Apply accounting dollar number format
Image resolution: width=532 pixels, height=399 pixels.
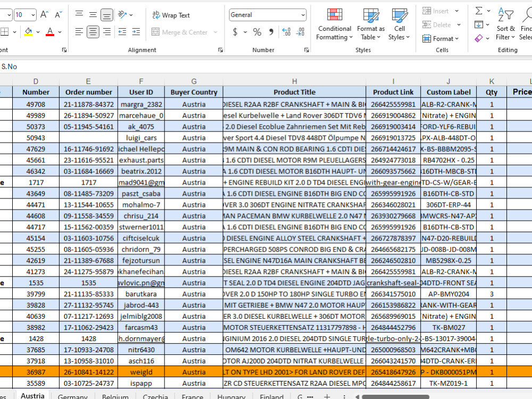(235, 32)
